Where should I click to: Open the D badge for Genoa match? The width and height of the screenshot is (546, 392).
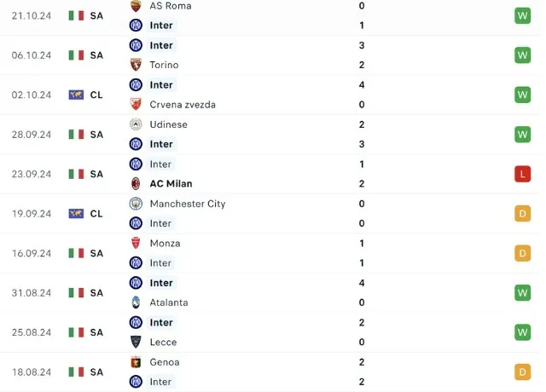click(x=522, y=372)
